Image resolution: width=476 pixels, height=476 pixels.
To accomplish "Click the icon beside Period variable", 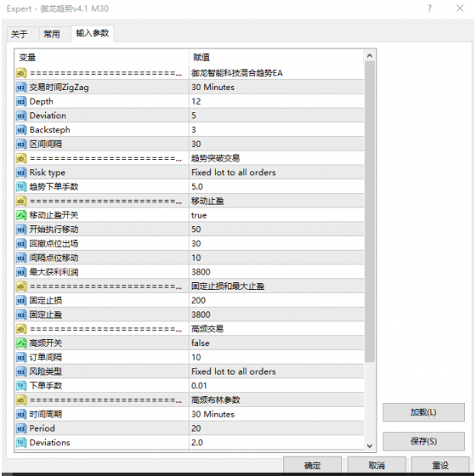I will pos(21,428).
